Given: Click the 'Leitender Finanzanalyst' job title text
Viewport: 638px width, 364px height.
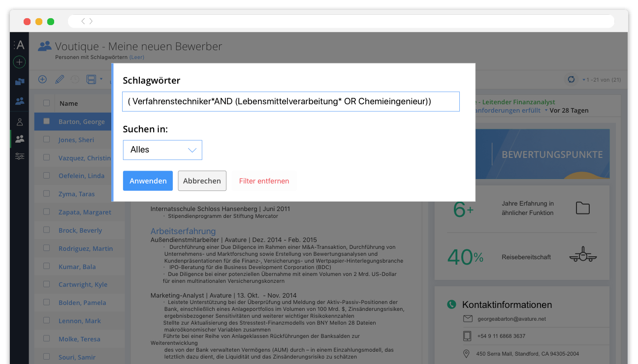Looking at the screenshot, I should pyautogui.click(x=519, y=101).
